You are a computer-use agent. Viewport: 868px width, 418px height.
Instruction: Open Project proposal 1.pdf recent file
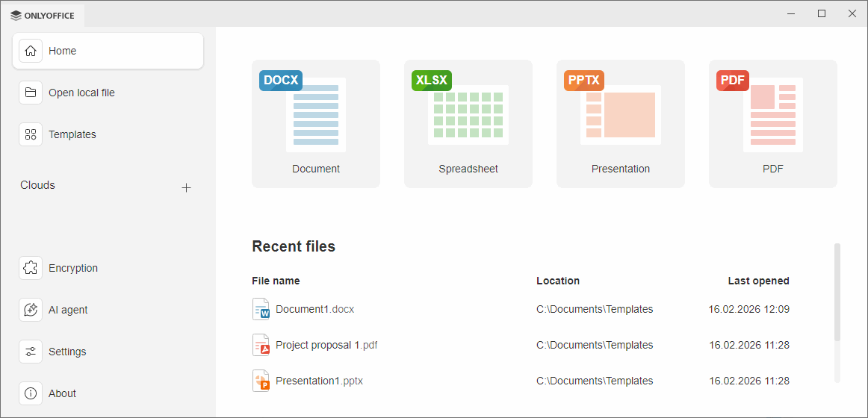pyautogui.click(x=326, y=345)
